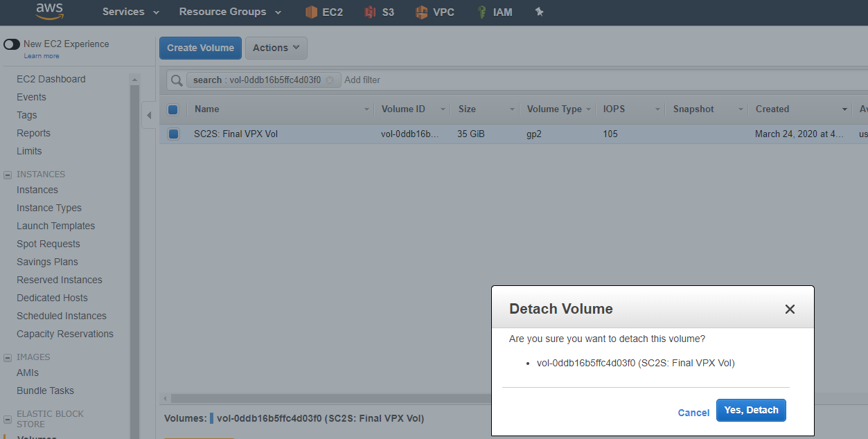Open Snapshot column dropdown arrow

pos(741,109)
